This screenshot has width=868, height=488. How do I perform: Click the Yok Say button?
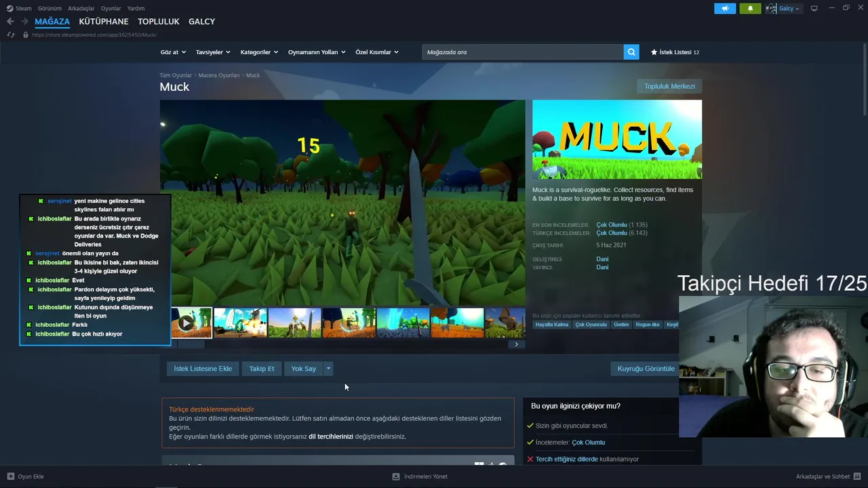click(304, 369)
